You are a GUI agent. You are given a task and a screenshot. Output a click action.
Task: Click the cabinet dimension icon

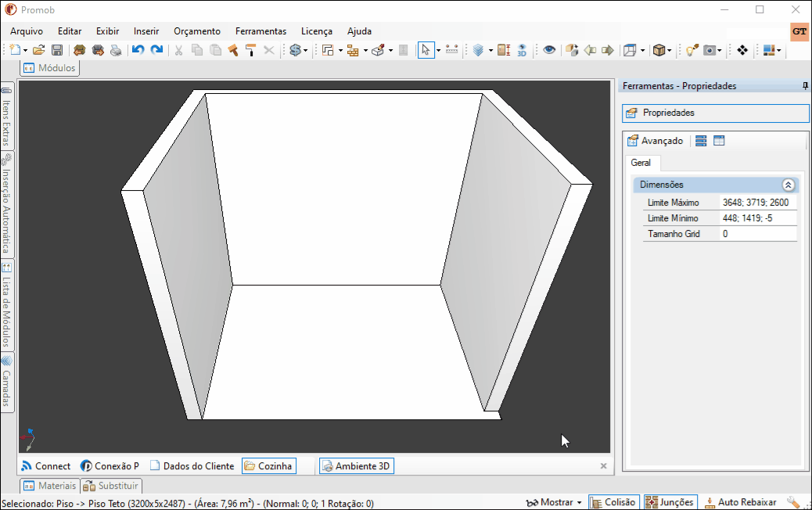(503, 50)
